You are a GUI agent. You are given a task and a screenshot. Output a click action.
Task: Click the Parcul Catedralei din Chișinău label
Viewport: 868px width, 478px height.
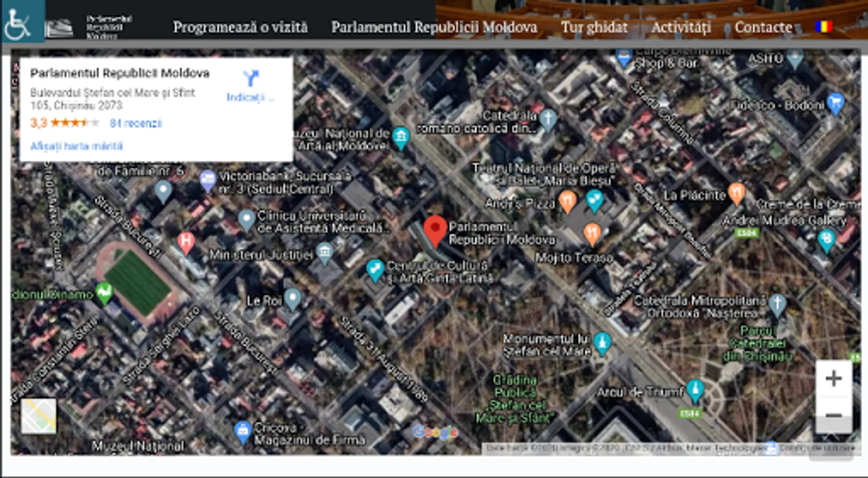pyautogui.click(x=758, y=343)
